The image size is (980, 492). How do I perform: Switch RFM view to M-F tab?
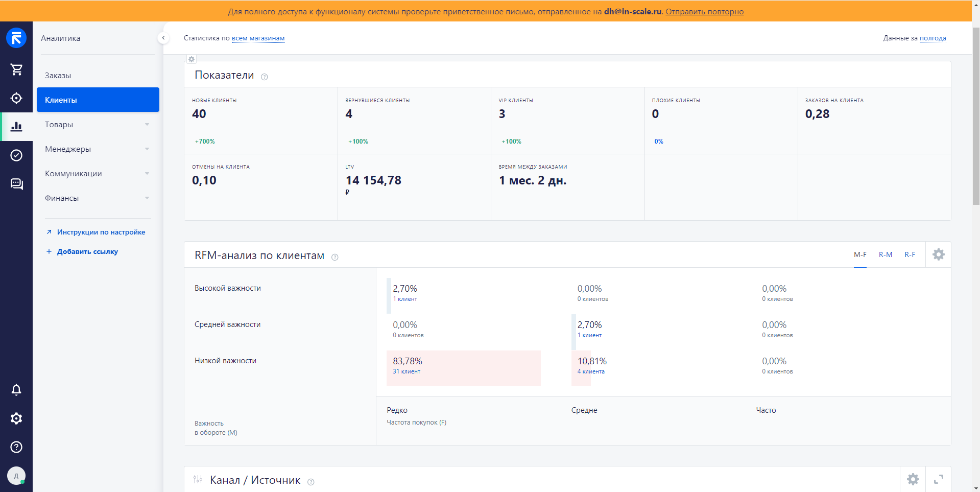[861, 254]
